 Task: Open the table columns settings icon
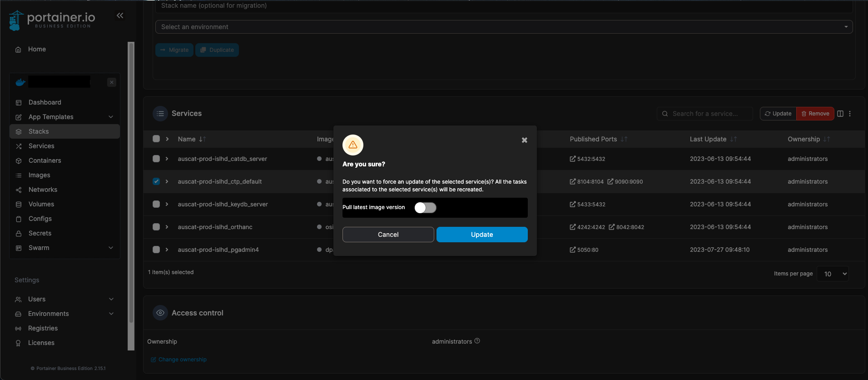(x=840, y=114)
